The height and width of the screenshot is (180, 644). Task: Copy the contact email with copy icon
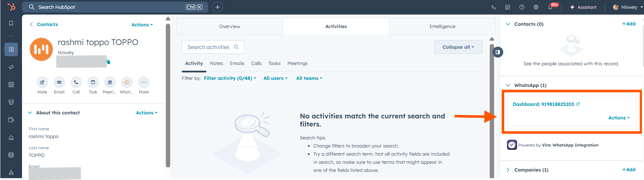tap(109, 62)
